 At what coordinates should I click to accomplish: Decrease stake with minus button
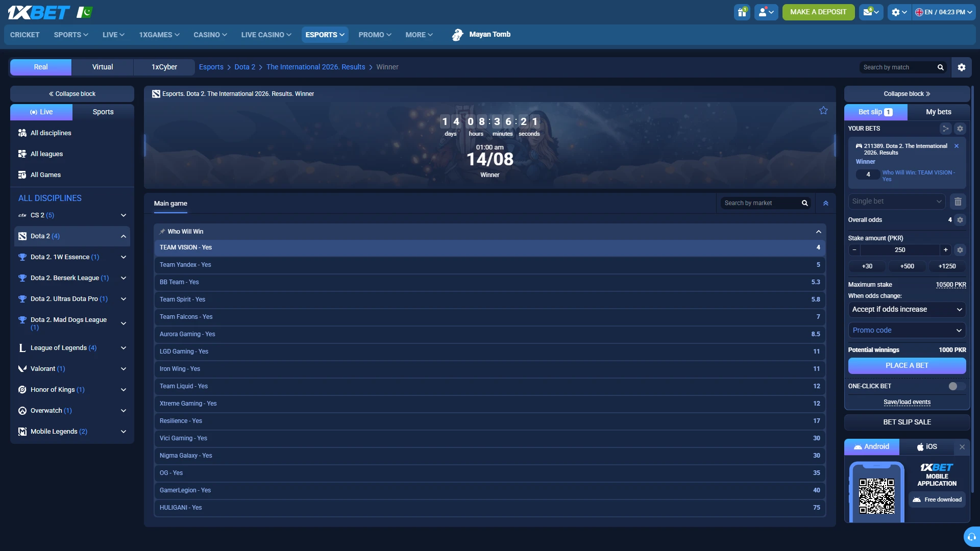(x=854, y=250)
